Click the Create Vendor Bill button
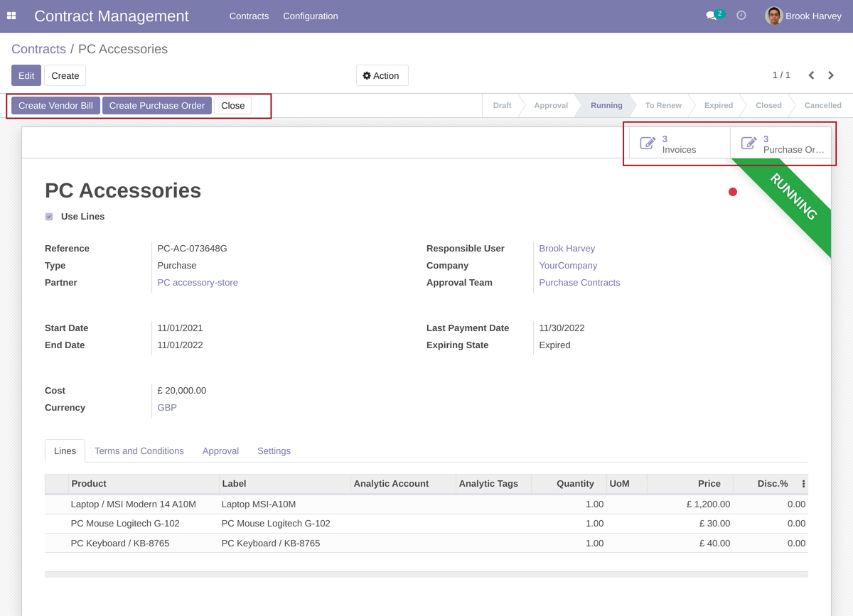This screenshot has width=853, height=616. click(55, 106)
